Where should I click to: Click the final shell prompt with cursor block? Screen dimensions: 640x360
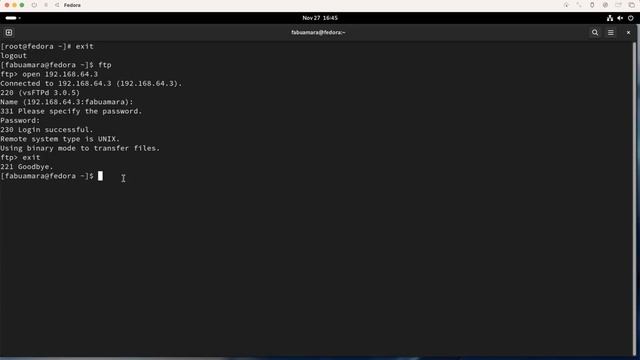click(52, 176)
